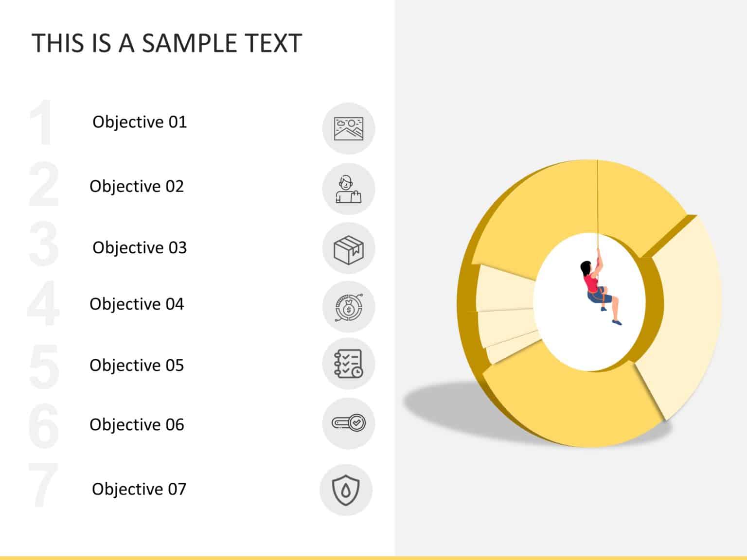Select the faded number 4

pos(43,304)
